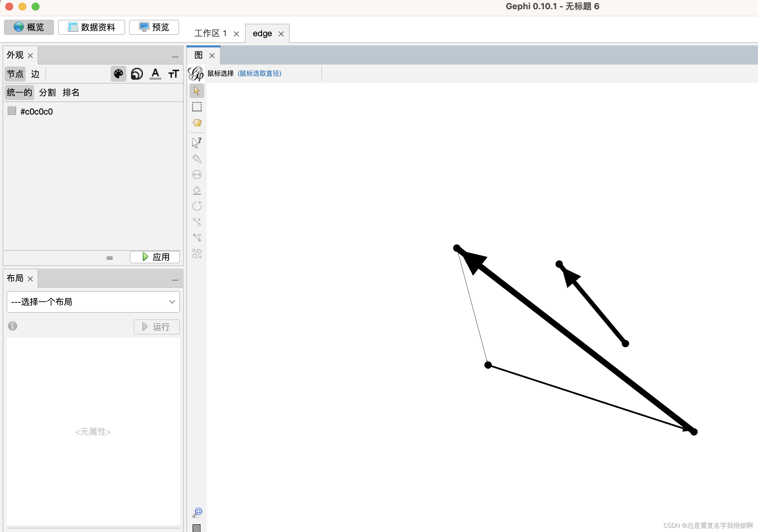Toggle label color appearance mode
Screen dimensions: 758x532
coord(155,74)
